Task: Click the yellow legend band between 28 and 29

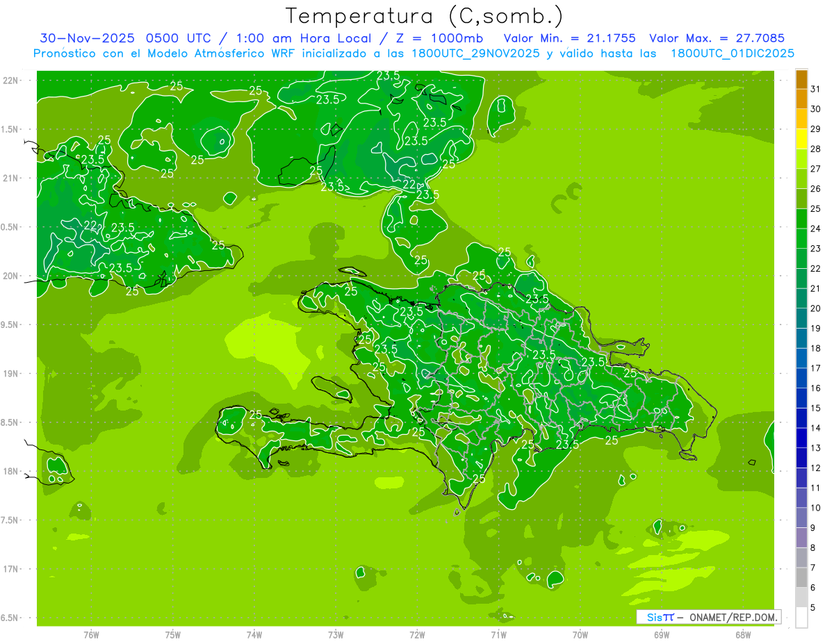Action: 801,139
